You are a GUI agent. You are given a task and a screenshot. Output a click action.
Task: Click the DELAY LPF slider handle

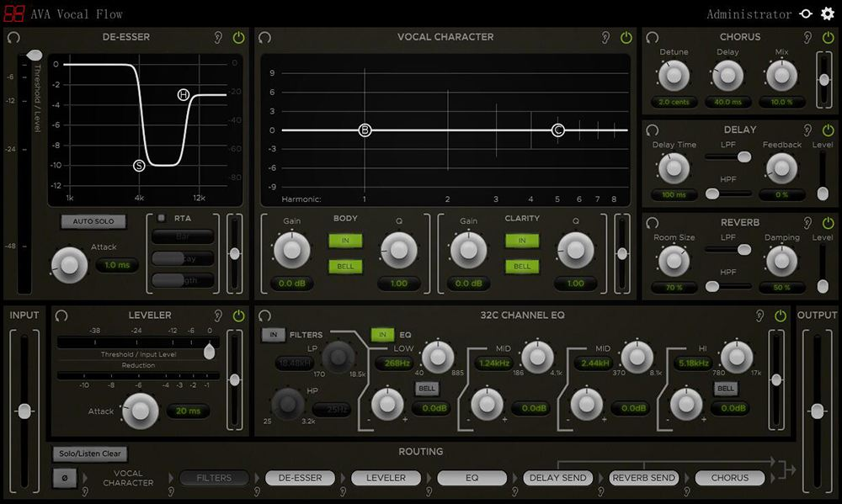(x=744, y=157)
